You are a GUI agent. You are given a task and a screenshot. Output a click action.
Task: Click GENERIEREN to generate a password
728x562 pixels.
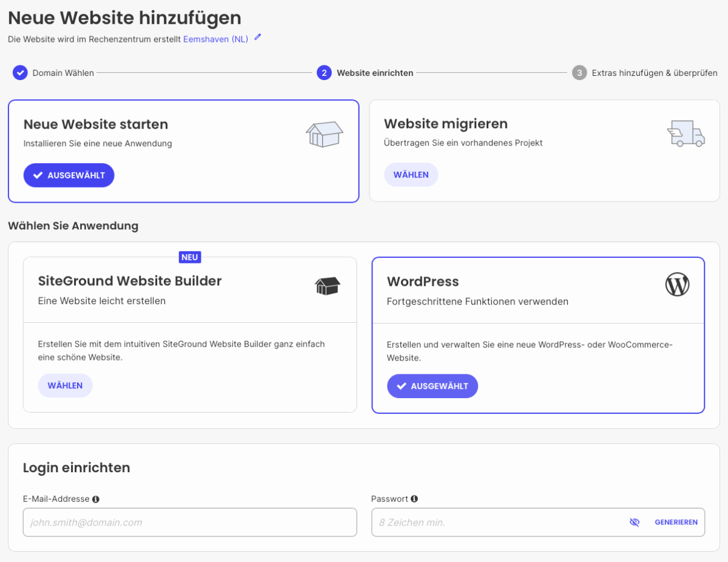676,522
